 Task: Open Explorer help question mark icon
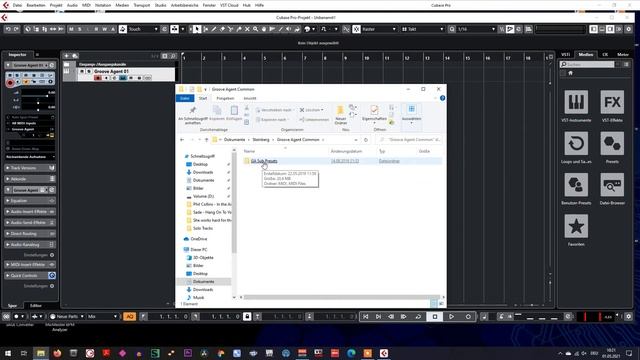click(442, 98)
